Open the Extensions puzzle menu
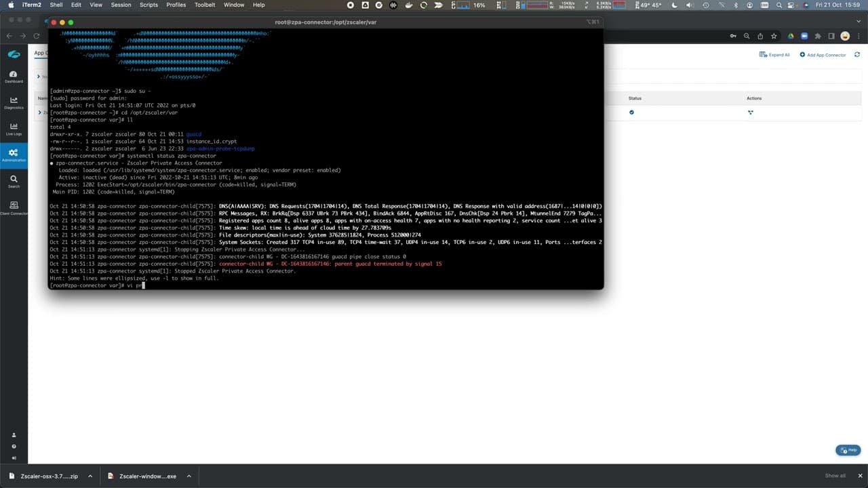 click(x=818, y=36)
